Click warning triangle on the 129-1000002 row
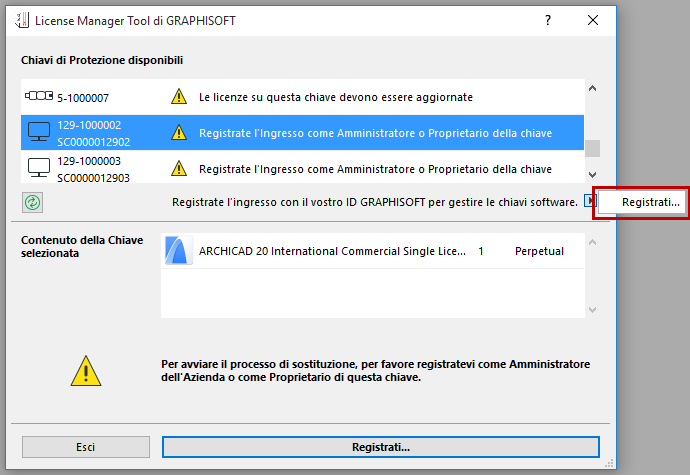 pos(179,133)
